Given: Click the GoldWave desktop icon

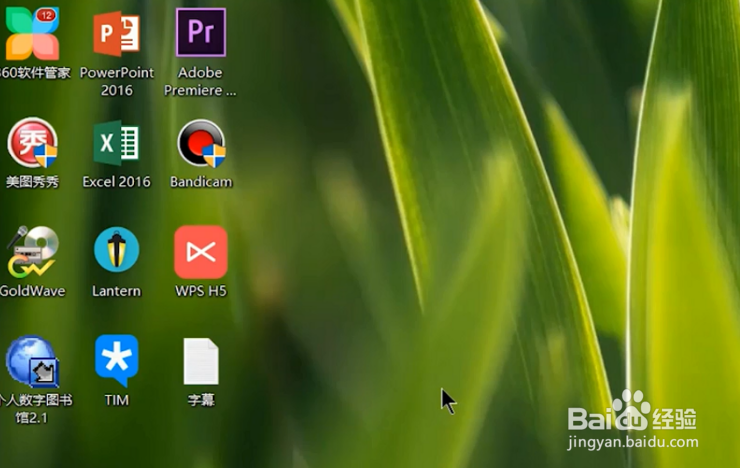Looking at the screenshot, I should (x=32, y=252).
